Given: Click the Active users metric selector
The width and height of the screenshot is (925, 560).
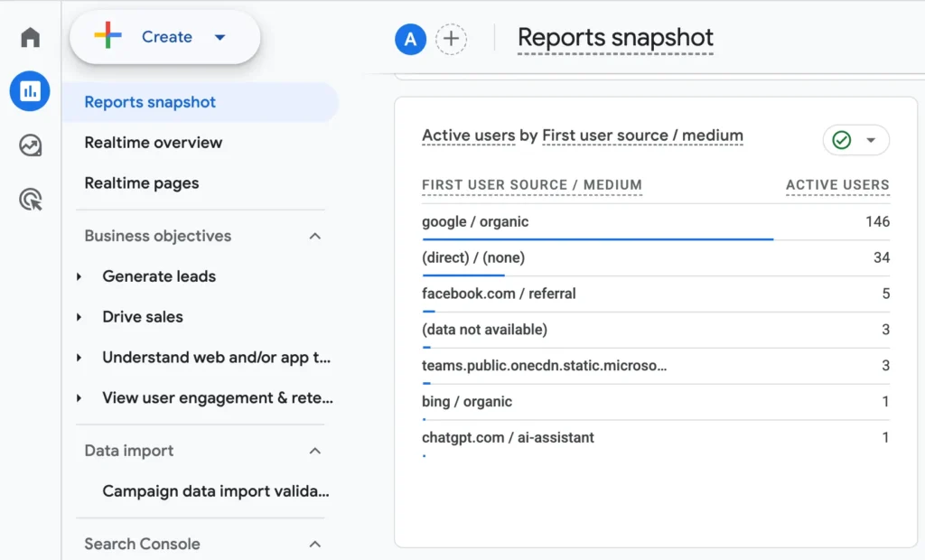Looking at the screenshot, I should [469, 135].
